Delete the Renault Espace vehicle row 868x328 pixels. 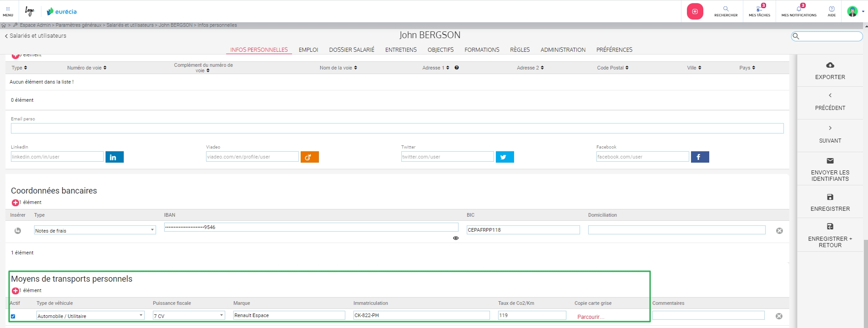pos(779,316)
